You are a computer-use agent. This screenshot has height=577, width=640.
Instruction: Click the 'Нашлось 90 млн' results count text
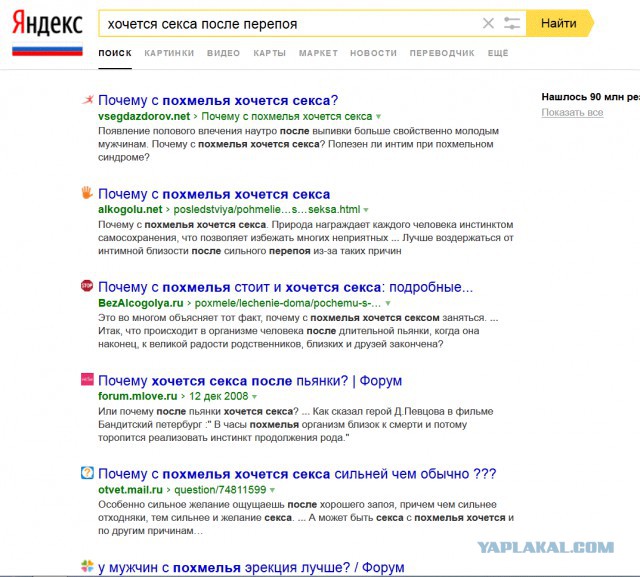pyautogui.click(x=591, y=97)
